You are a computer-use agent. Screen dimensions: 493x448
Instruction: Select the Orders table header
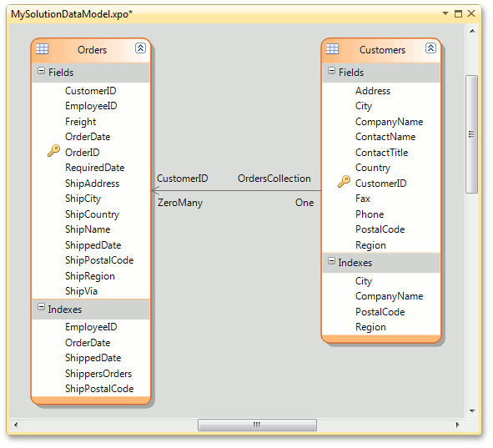(92, 50)
